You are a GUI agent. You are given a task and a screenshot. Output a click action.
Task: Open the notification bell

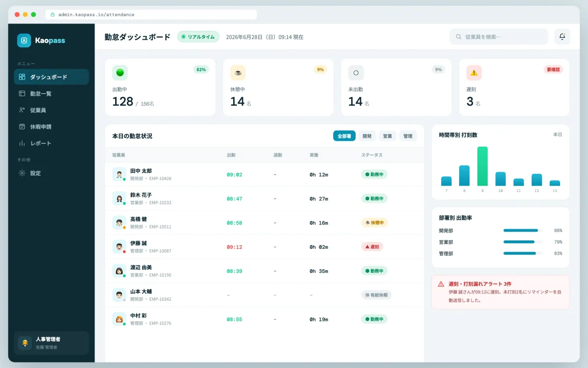(562, 37)
